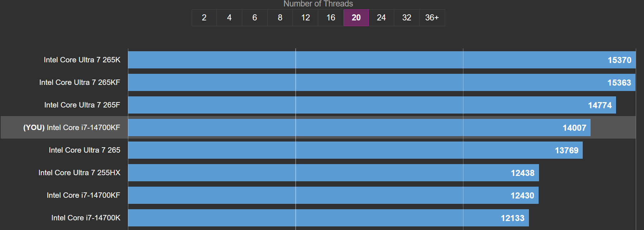Click the bar showing score 15370
Screen dimensions: 644x230
coord(382,60)
